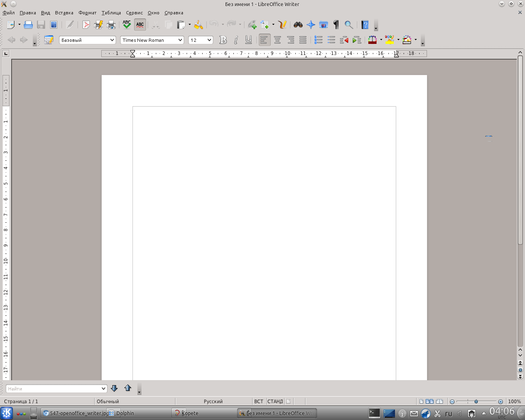This screenshot has width=525, height=420.
Task: Open Styles and Formatting icon
Action: [x=49, y=40]
